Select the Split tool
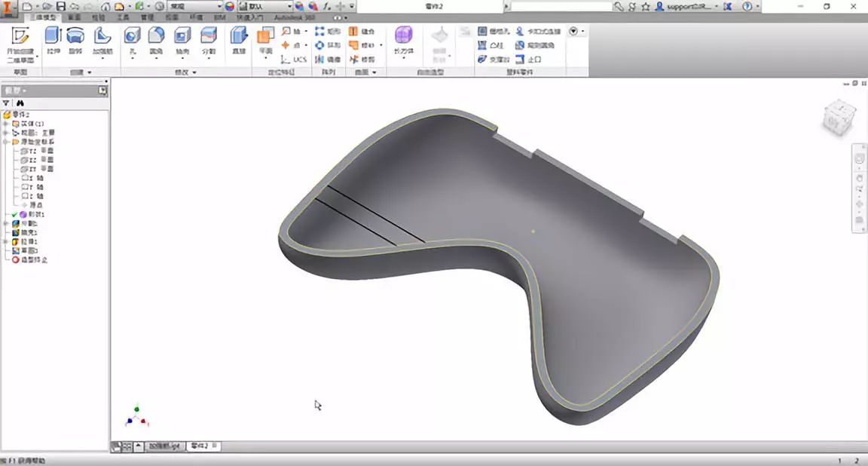Viewport: 868px width, 466px height. [x=209, y=41]
